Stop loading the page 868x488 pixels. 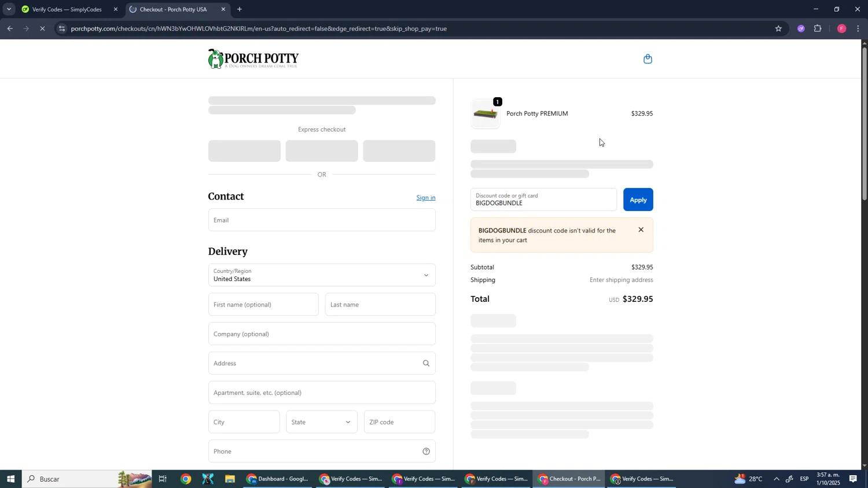click(x=42, y=28)
